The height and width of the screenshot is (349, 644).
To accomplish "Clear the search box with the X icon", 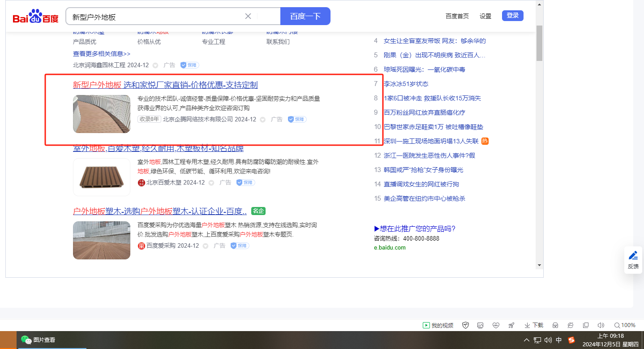I will tap(248, 17).
